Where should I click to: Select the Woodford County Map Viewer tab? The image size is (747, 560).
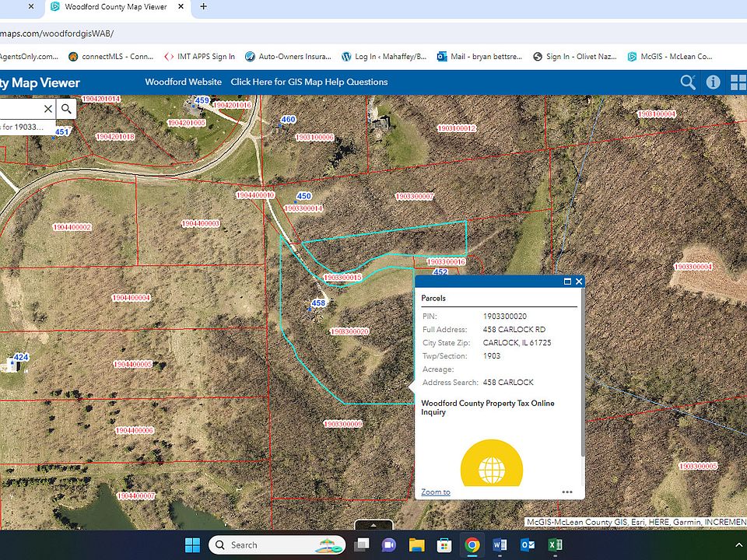[x=115, y=6]
